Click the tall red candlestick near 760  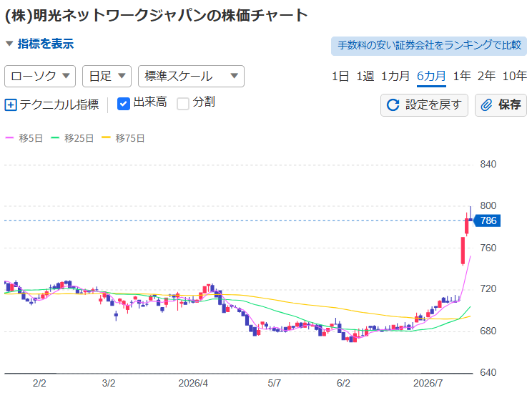point(463,251)
